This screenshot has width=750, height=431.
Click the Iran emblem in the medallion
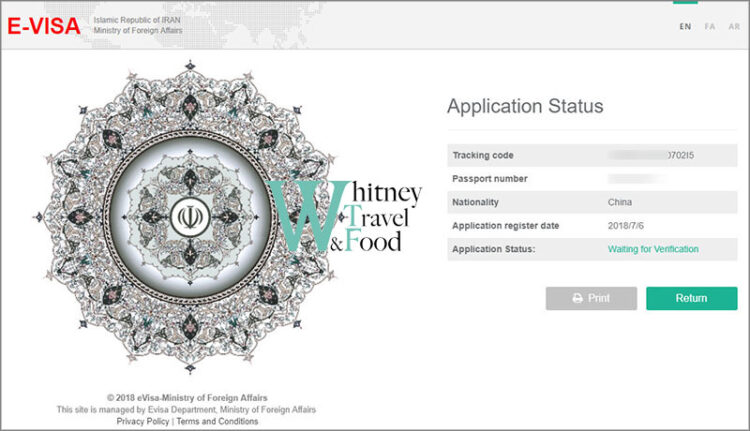190,217
